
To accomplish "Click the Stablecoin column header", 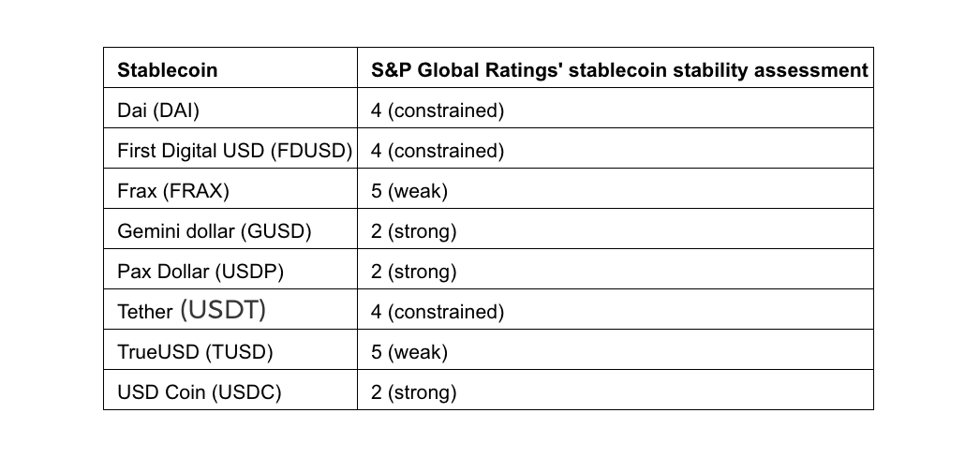I will (x=167, y=70).
